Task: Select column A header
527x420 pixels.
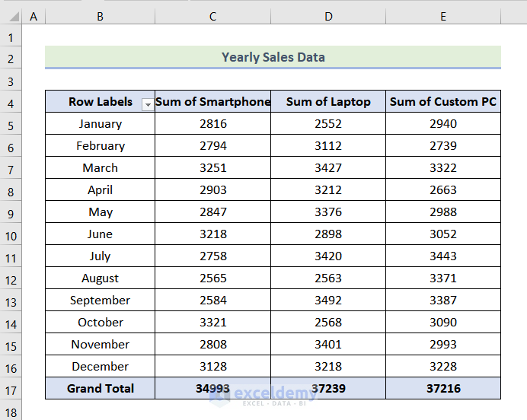Action: tap(34, 16)
